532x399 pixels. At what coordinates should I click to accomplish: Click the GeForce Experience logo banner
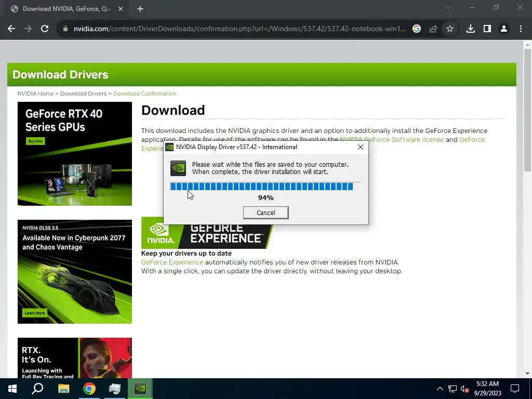click(207, 236)
